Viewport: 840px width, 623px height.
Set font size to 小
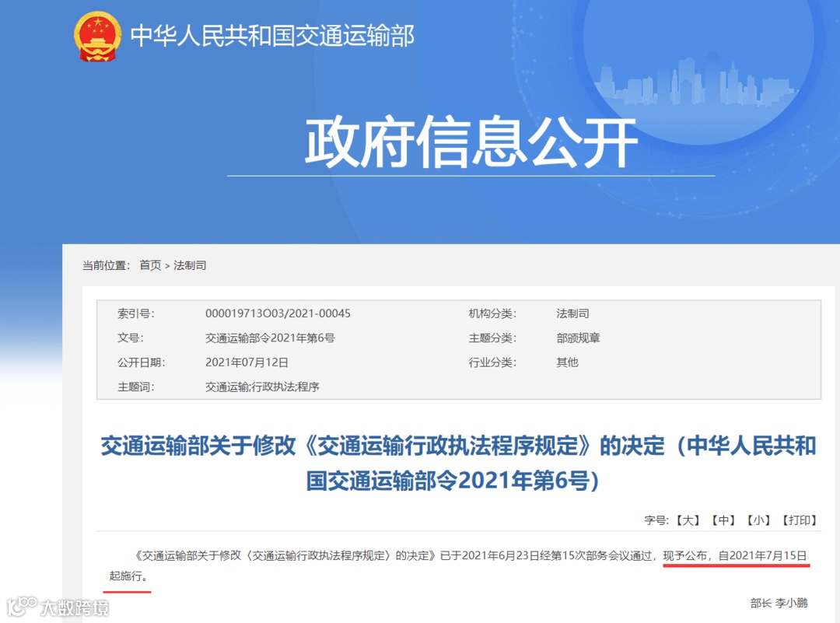click(x=758, y=520)
